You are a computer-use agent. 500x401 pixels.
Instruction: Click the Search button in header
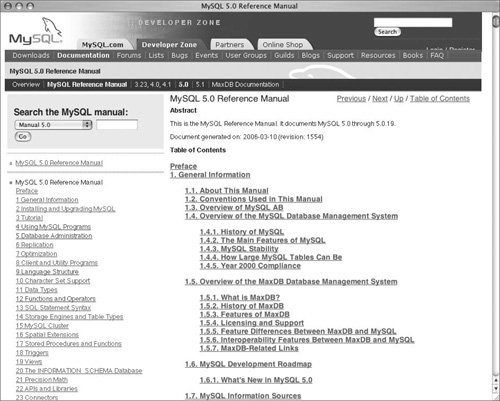click(x=387, y=32)
